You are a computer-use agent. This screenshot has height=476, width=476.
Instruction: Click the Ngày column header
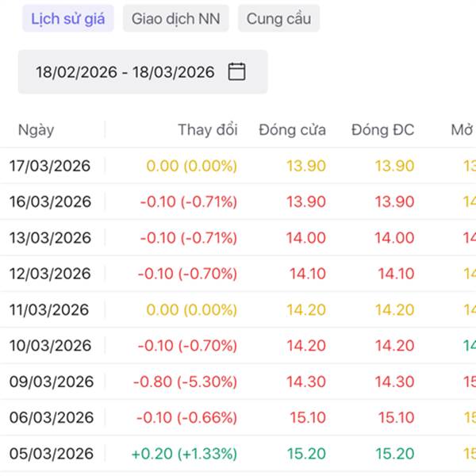tap(36, 130)
